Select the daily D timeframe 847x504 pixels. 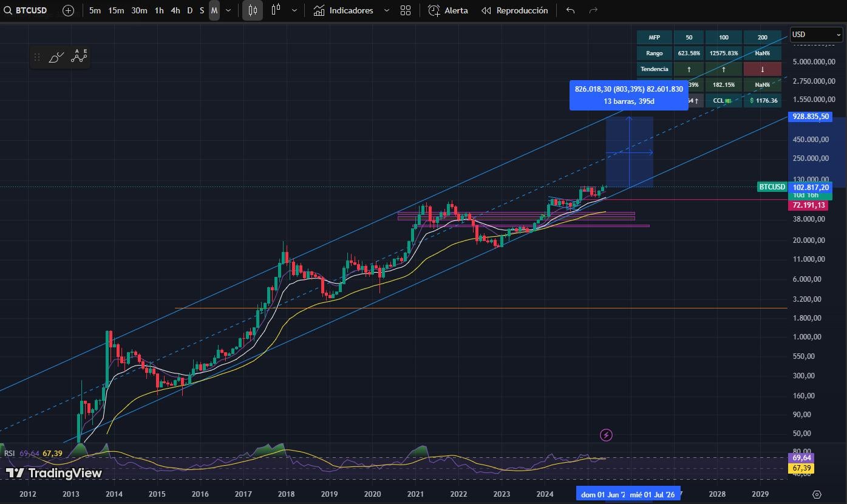189,10
